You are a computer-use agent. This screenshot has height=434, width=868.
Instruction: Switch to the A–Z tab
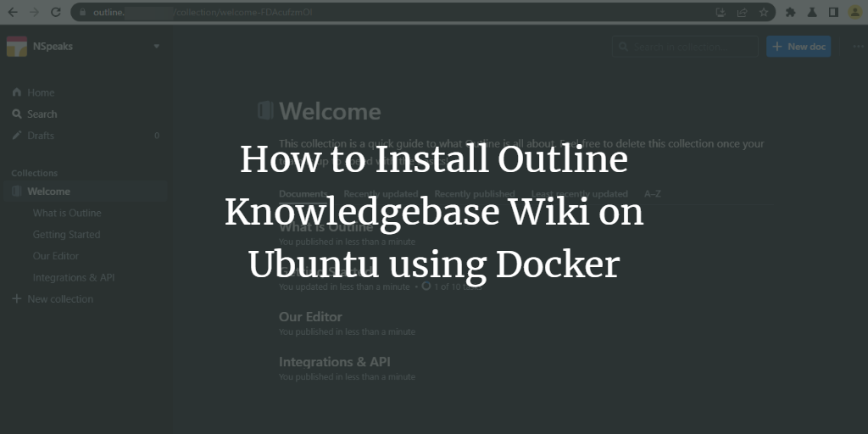[x=652, y=194]
